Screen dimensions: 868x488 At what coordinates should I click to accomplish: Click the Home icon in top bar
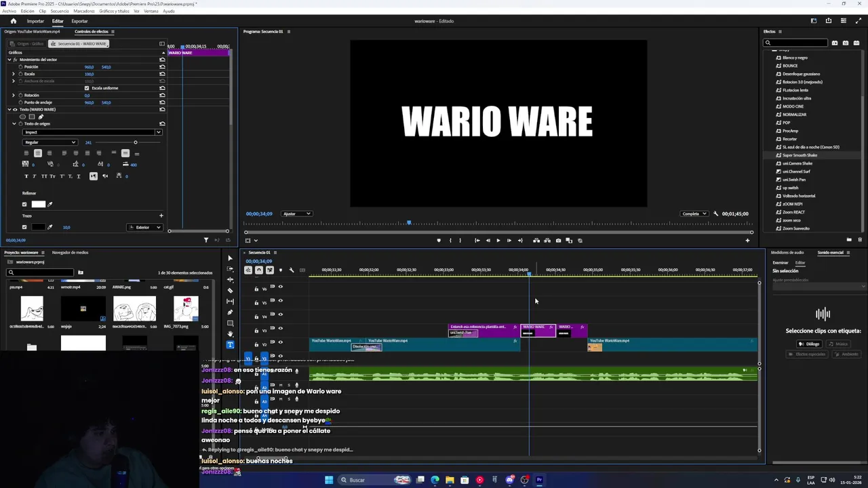coord(13,21)
